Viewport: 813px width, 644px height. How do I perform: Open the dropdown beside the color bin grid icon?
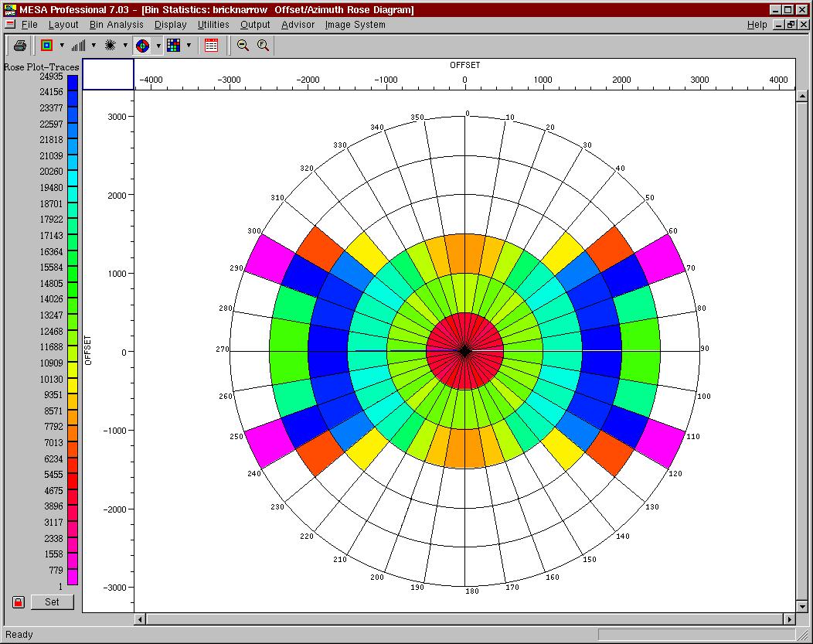[188, 45]
